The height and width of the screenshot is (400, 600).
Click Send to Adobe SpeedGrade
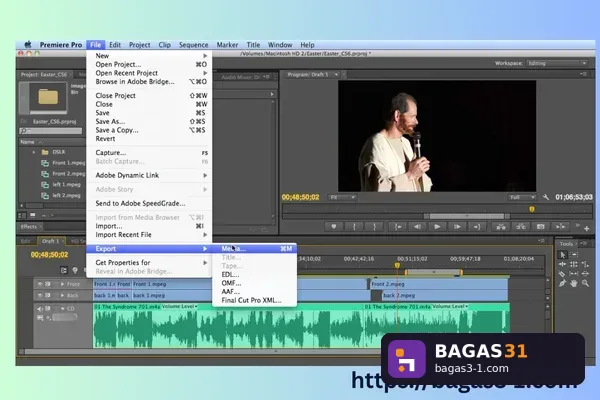pos(149,203)
